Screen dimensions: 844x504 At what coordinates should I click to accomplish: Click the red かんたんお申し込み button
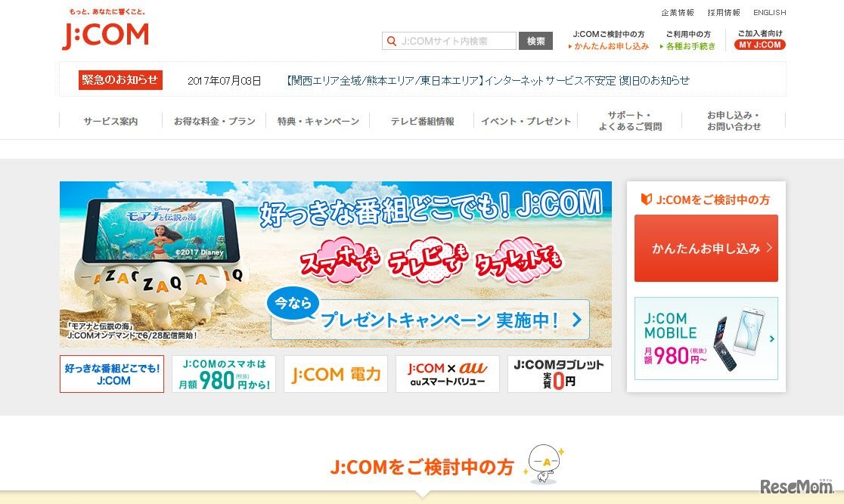tap(706, 248)
